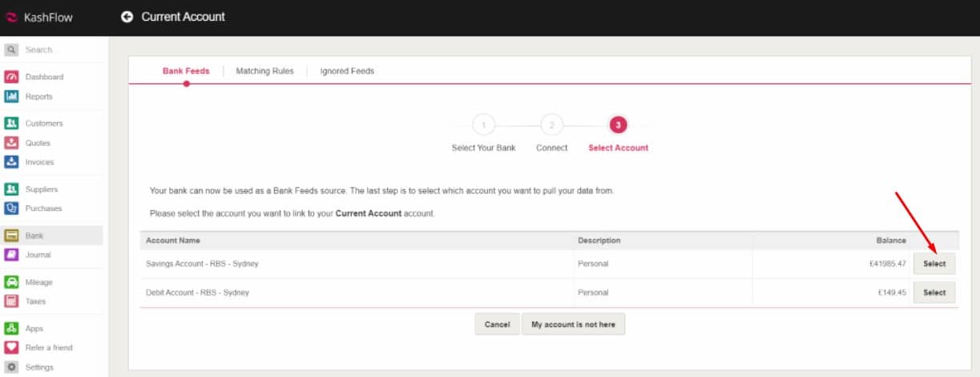
Task: Click the Customers sidebar icon
Action: click(x=12, y=124)
